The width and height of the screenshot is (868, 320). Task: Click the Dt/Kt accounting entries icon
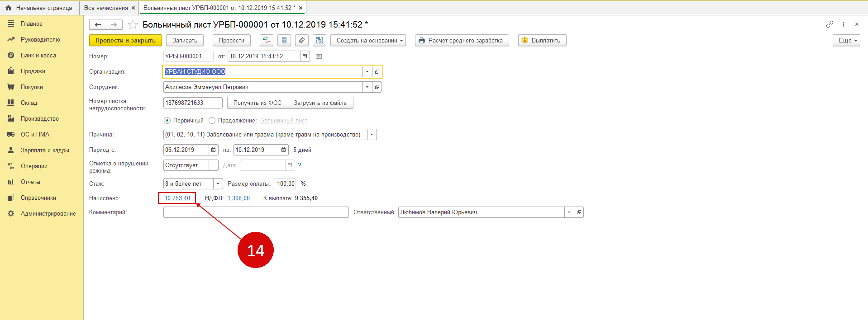pyautogui.click(x=267, y=40)
